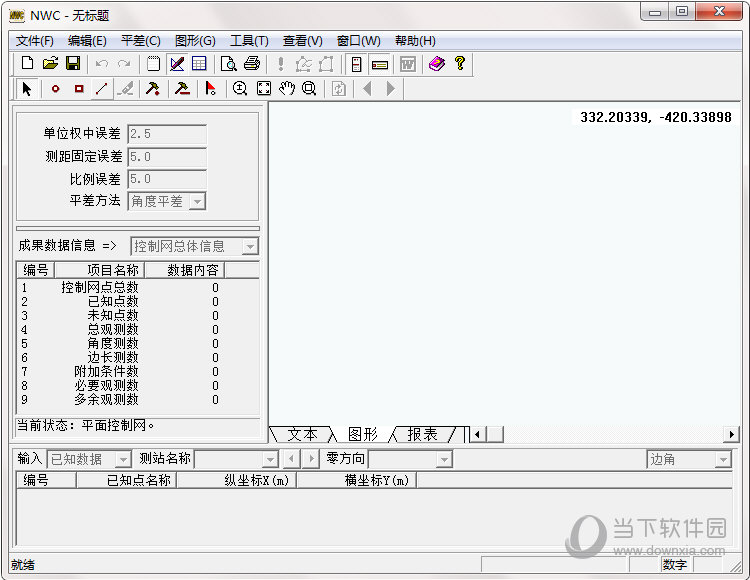750x580 pixels.
Task: Click next station arrow beside 测站名称
Action: point(311,459)
